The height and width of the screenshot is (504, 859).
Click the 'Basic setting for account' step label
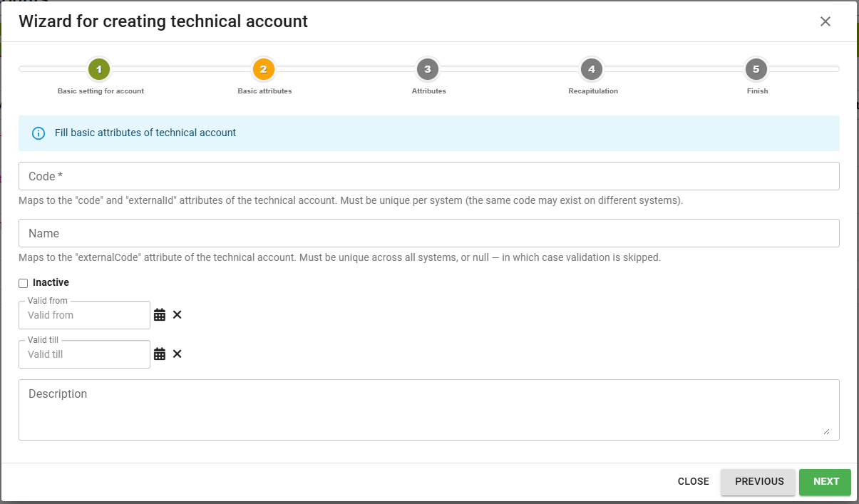click(x=101, y=91)
